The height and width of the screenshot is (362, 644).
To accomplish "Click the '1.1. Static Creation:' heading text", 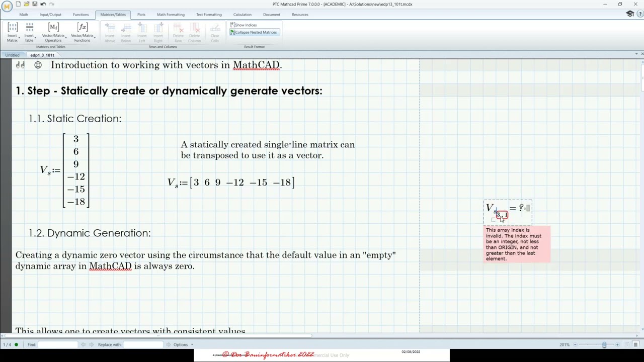I will [x=75, y=119].
